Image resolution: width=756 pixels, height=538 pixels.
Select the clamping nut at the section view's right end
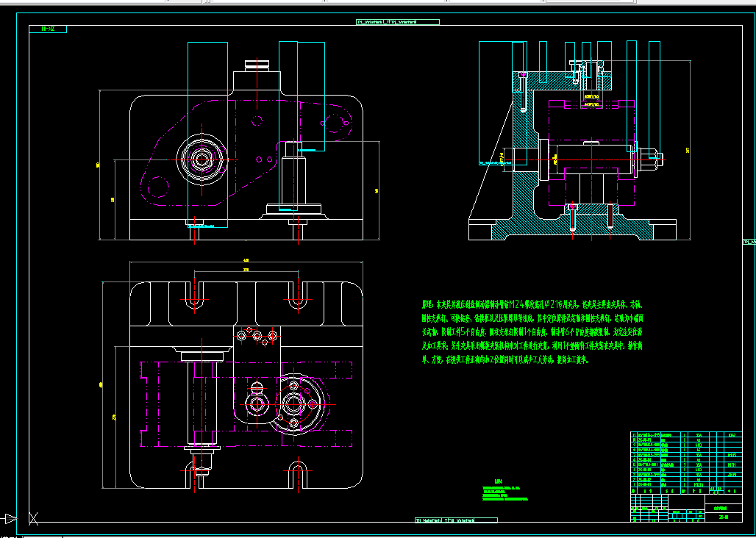click(648, 159)
